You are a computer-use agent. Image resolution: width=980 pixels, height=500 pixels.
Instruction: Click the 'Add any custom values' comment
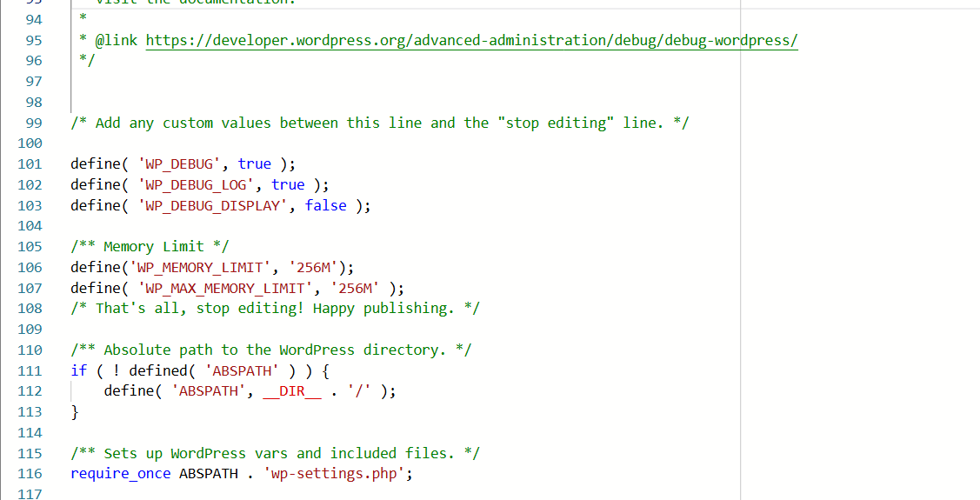click(x=379, y=123)
